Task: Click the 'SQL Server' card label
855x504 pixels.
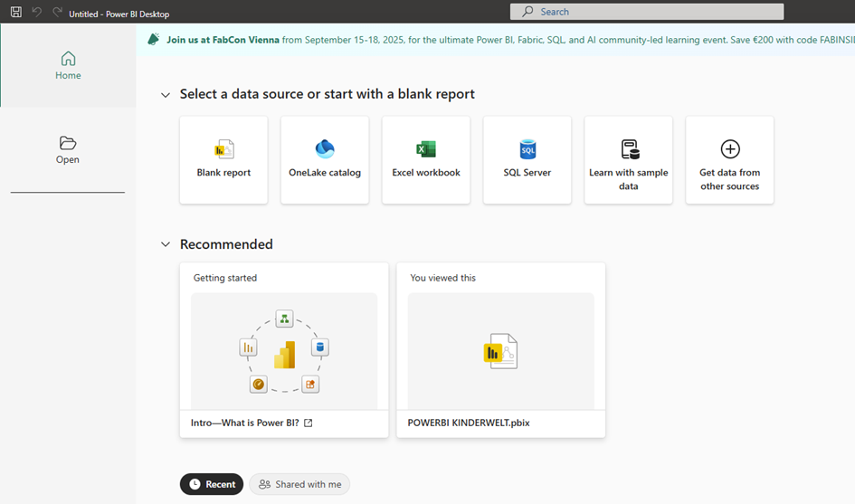Action: tap(527, 172)
